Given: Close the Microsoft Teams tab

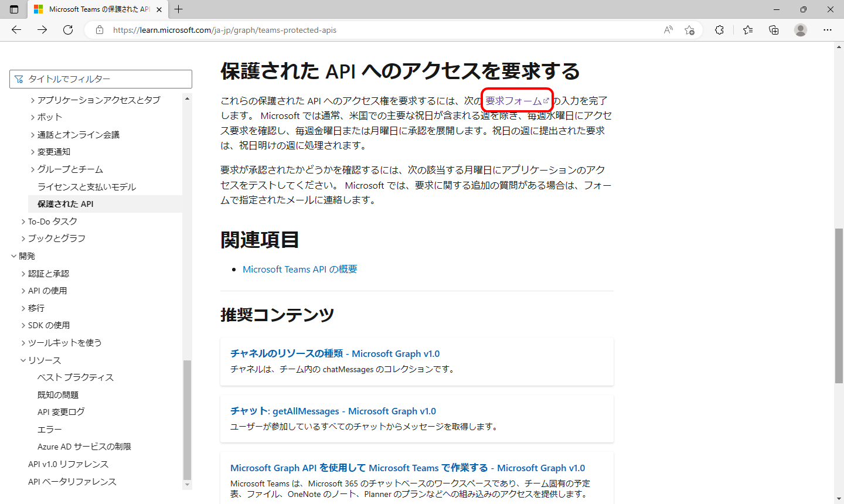Looking at the screenshot, I should (x=159, y=9).
